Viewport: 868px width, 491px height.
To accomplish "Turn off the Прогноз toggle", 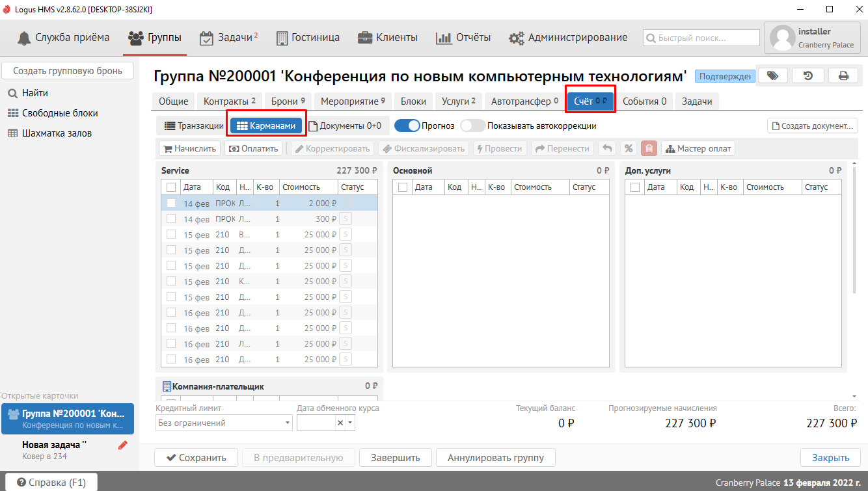I will coord(407,126).
